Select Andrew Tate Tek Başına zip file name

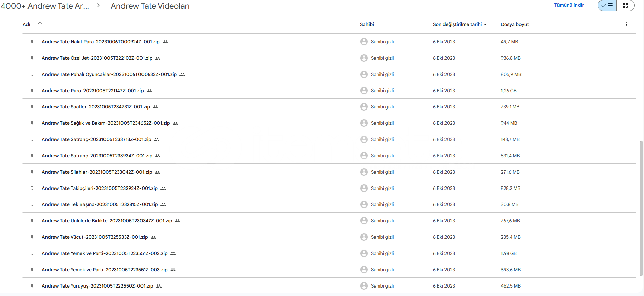pyautogui.click(x=100, y=204)
